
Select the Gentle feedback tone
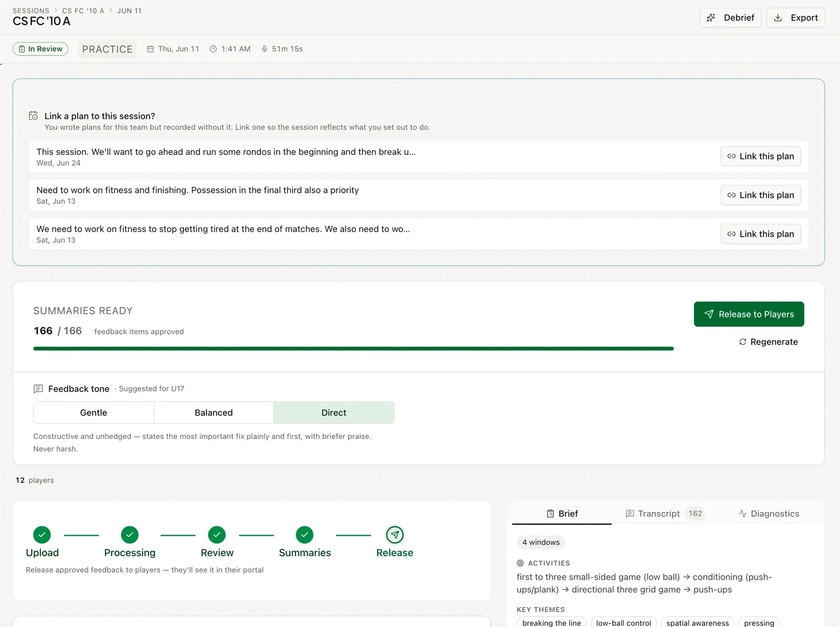coord(93,413)
